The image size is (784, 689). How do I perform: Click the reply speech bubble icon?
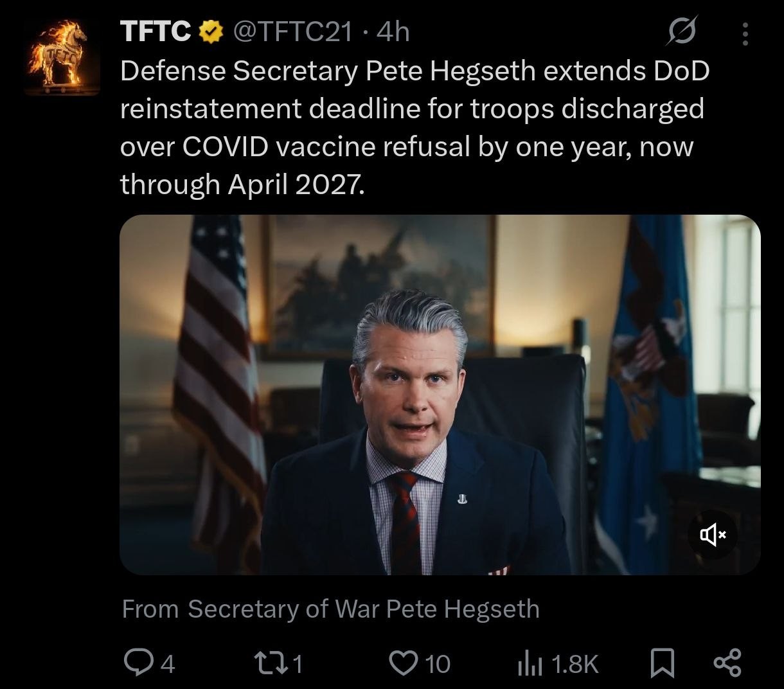click(x=136, y=663)
